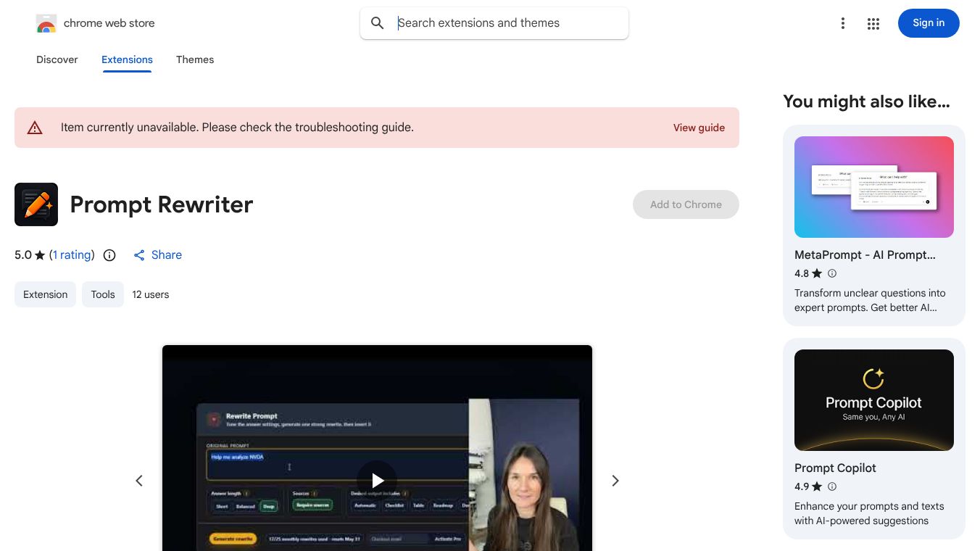The image size is (980, 551).
Task: Click the info icon next to the Prompt Copilot 4.9 rating
Action: [832, 486]
